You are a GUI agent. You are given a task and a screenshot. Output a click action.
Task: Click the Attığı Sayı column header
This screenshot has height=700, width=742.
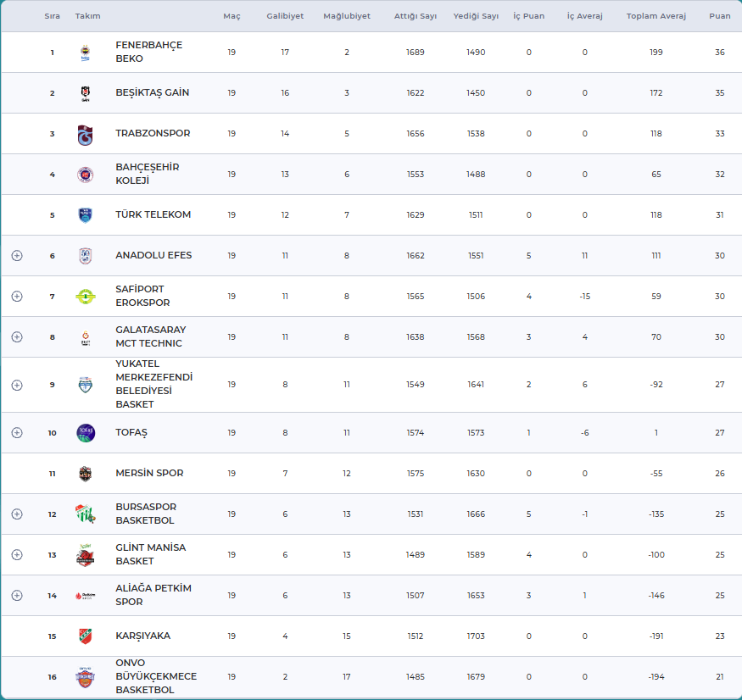416,16
